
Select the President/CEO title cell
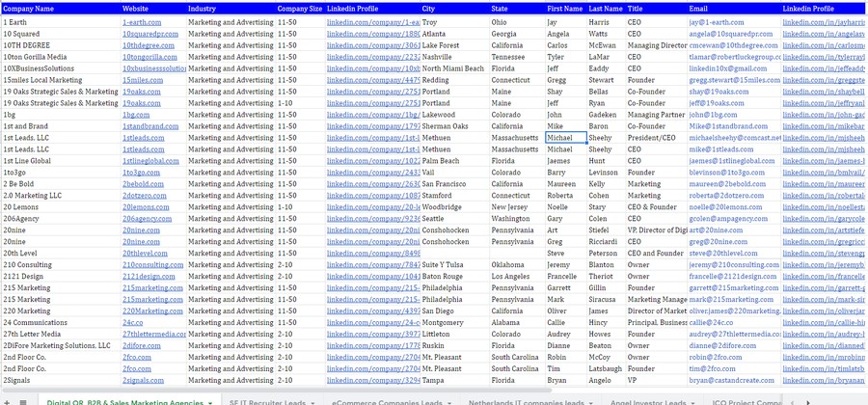[x=657, y=138]
